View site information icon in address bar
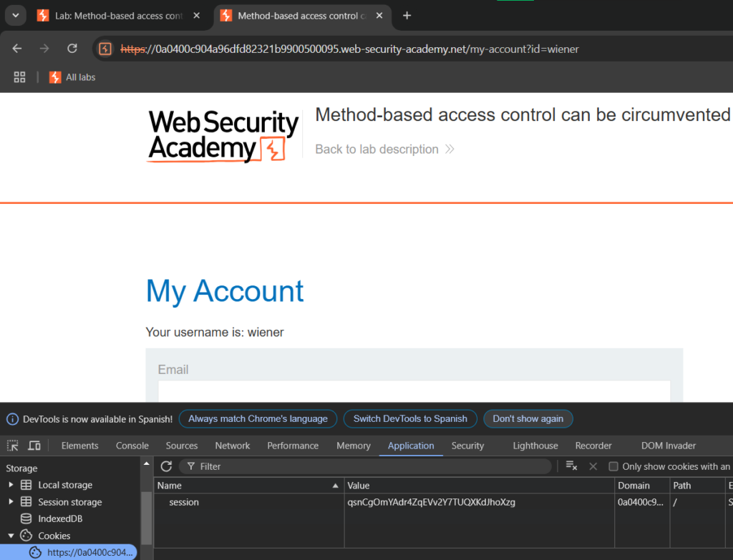 (x=105, y=49)
